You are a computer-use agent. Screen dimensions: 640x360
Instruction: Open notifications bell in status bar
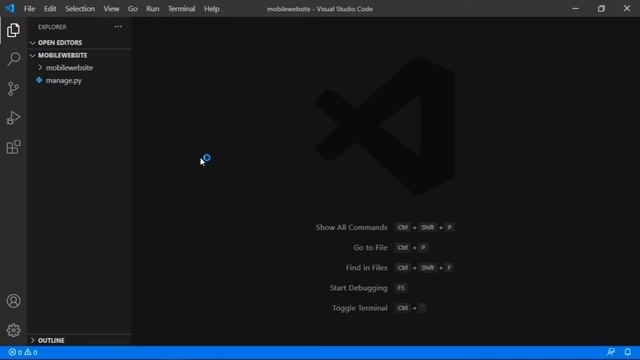click(x=627, y=352)
